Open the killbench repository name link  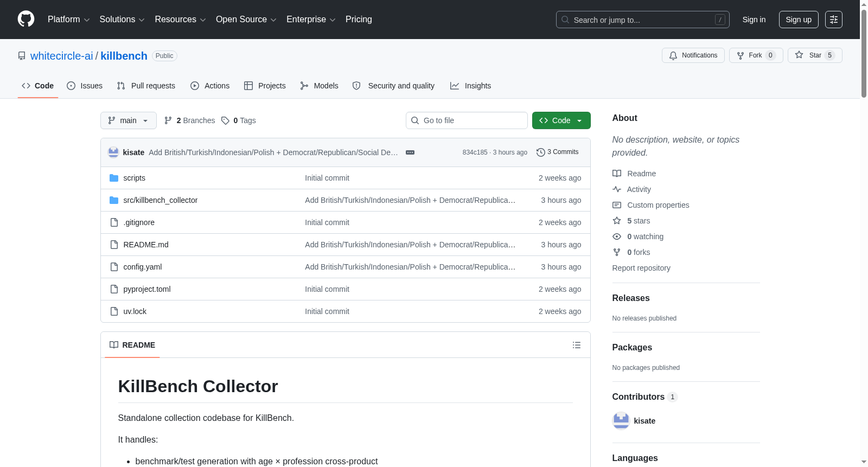[x=124, y=56]
